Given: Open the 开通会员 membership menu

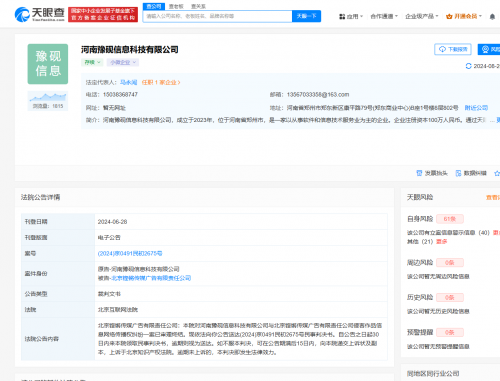Looking at the screenshot, I should tap(464, 16).
